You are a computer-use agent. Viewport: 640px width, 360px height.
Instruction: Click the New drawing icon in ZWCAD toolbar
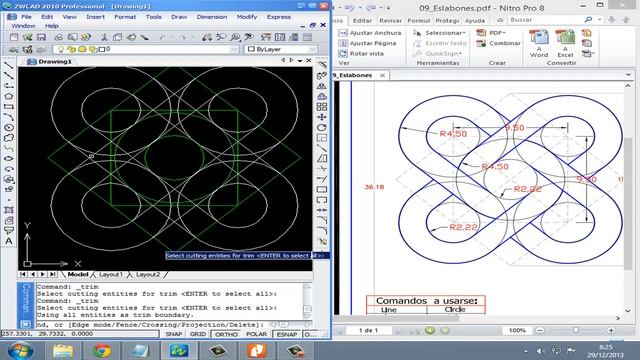click(14, 37)
